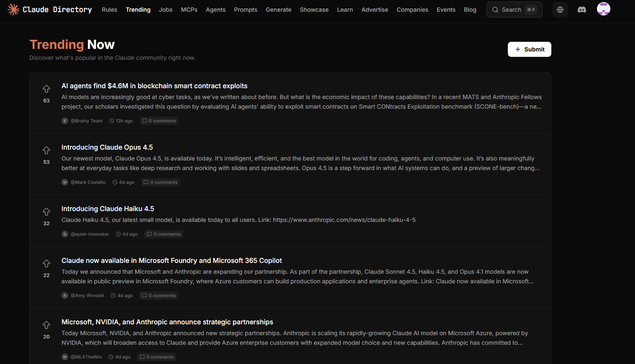Click the @ML4TheWin author name

86,357
